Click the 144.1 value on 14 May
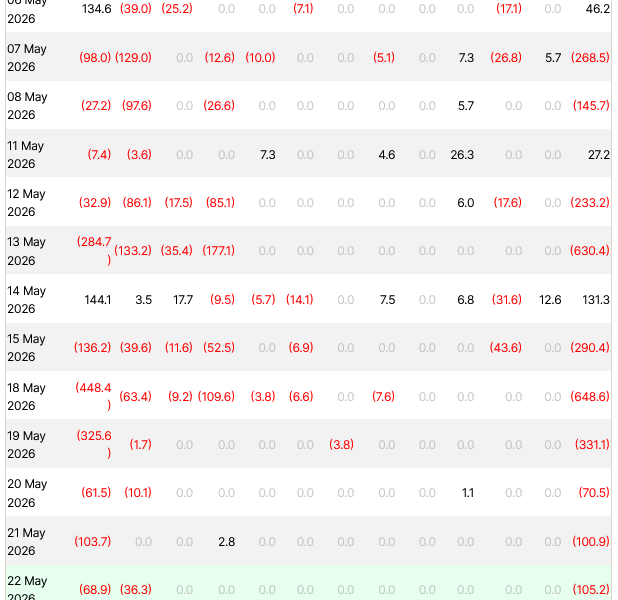The height and width of the screenshot is (600, 618). tap(98, 300)
